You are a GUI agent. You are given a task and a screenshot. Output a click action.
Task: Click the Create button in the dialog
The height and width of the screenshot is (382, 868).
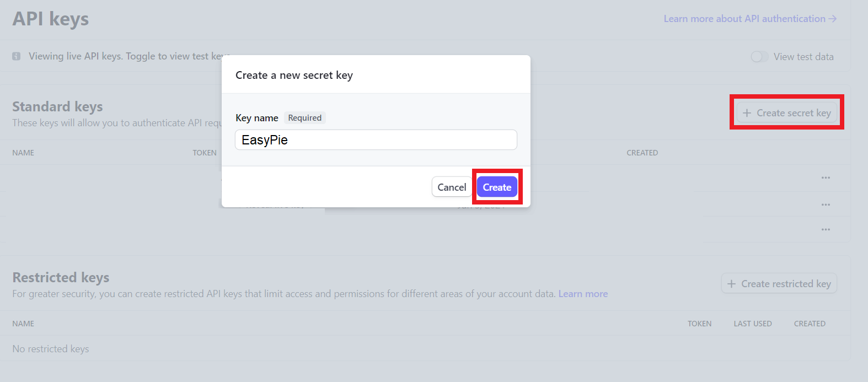pos(497,187)
